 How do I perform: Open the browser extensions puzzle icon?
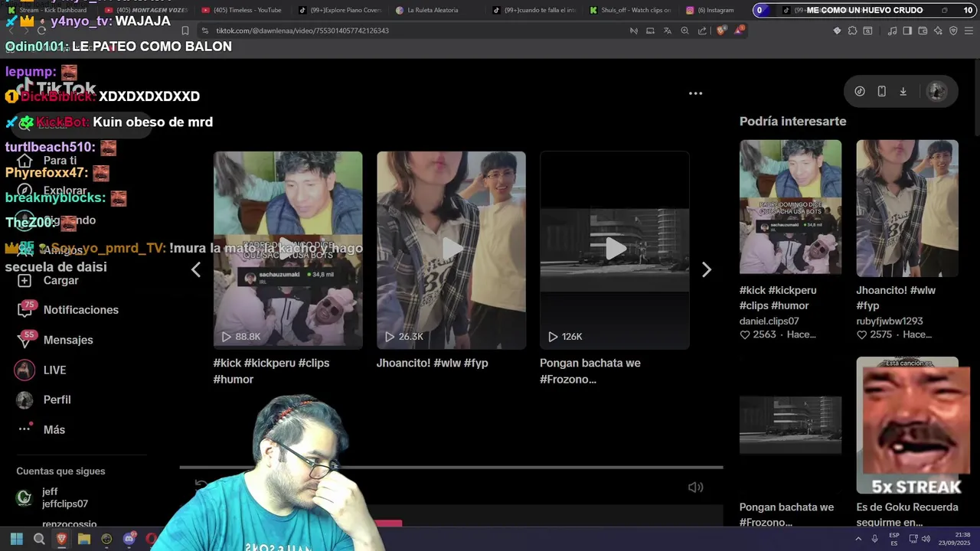click(852, 31)
